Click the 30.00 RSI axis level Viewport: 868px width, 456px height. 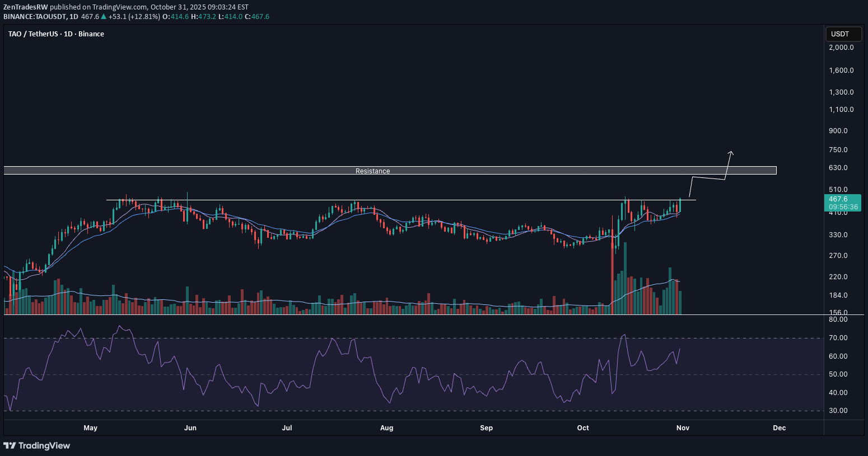838,411
